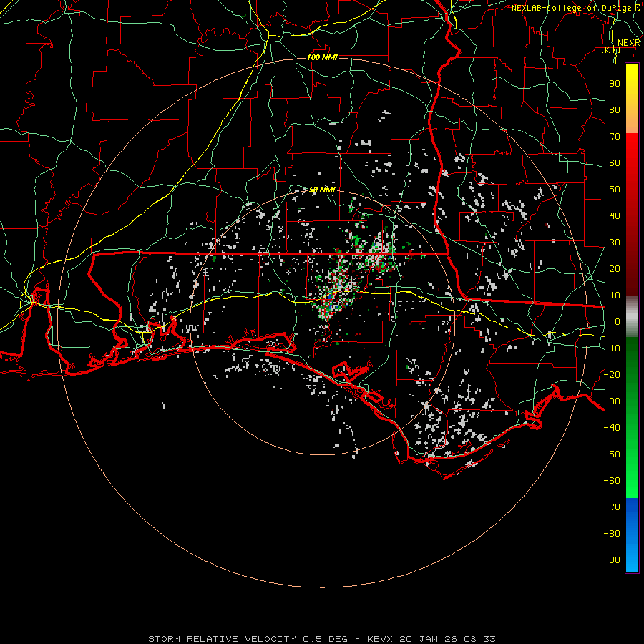Click the 08:33 timestamp
This screenshot has width=644, height=644.
pos(479,639)
